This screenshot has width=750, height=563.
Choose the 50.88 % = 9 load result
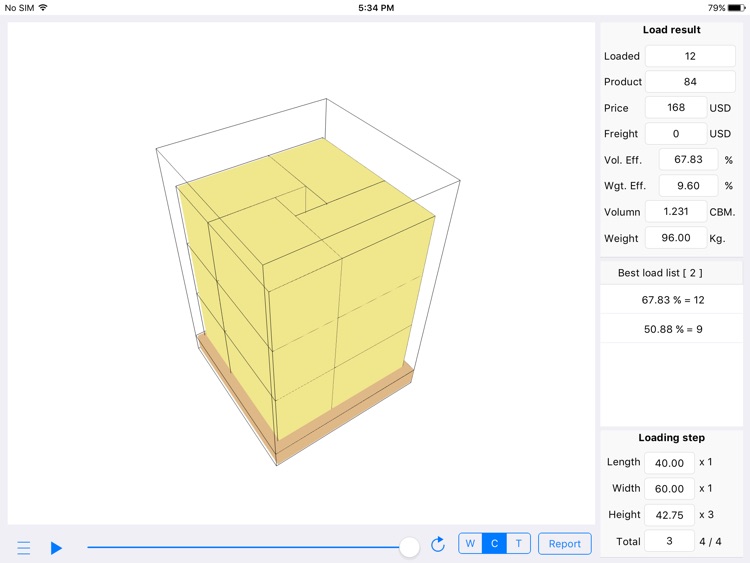[672, 329]
